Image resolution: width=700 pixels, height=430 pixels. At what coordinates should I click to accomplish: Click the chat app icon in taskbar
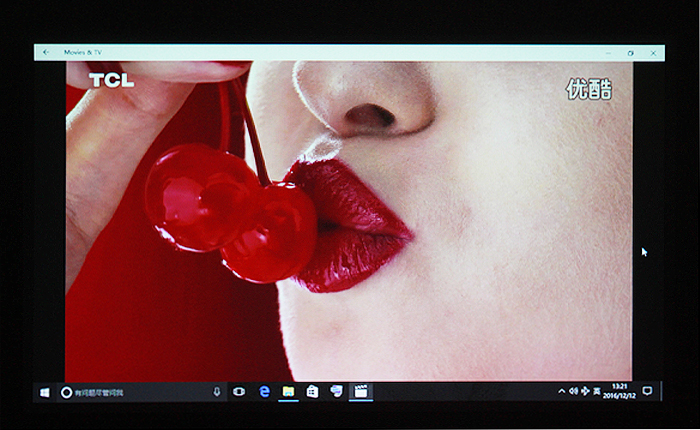(x=336, y=392)
